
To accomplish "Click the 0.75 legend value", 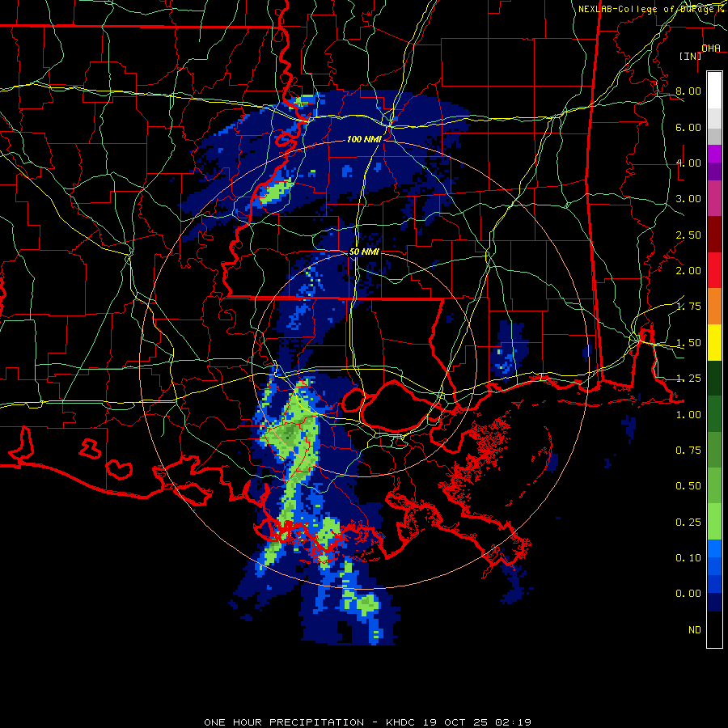I will pos(688,451).
